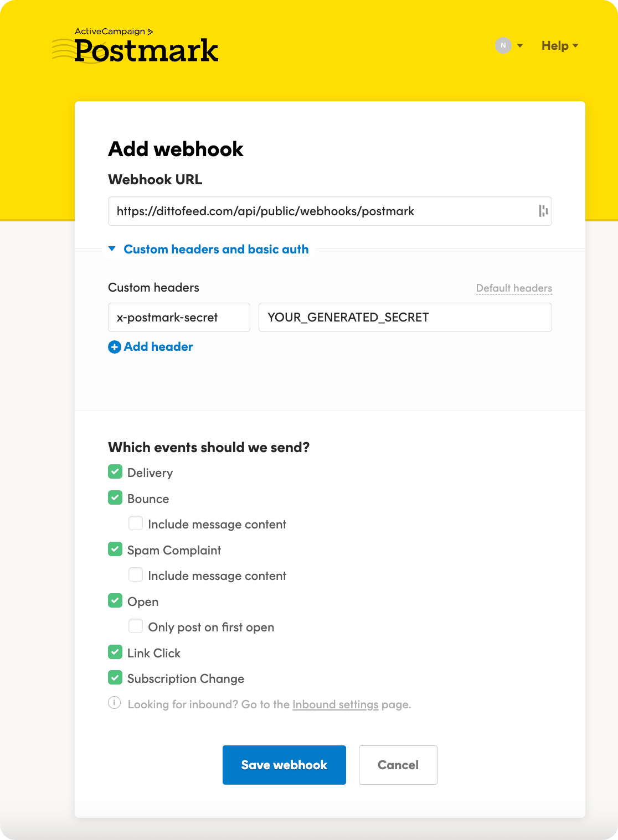Viewport: 618px width, 840px height.
Task: Click the Default headers link
Action: point(513,288)
